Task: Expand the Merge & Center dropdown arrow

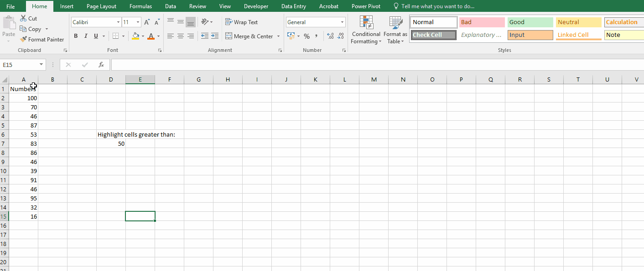Action: tap(279, 36)
